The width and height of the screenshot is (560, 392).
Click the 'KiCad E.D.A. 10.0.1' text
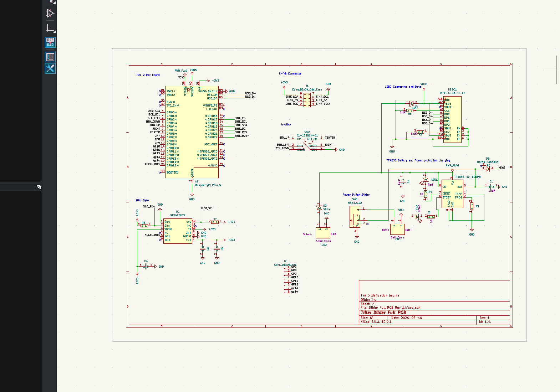[376, 321]
